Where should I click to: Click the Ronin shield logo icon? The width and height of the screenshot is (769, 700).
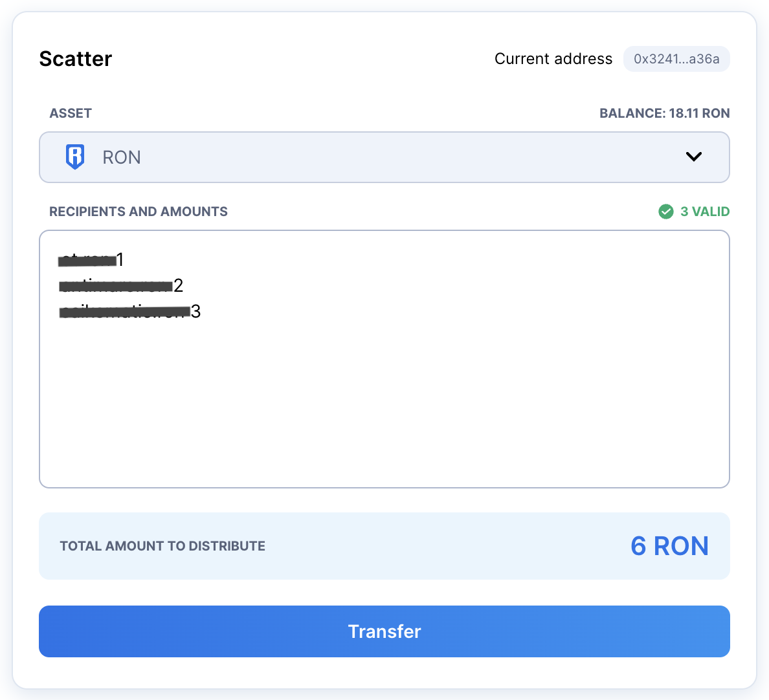pyautogui.click(x=75, y=157)
